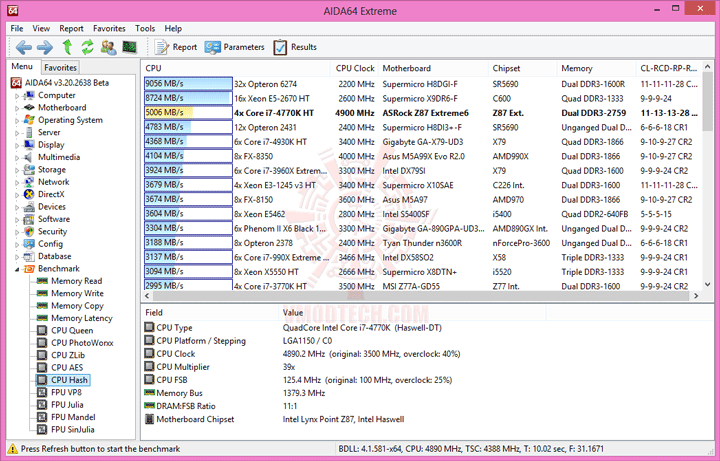720x461 pixels.
Task: Open benchmark Parameters
Action: coord(235,47)
